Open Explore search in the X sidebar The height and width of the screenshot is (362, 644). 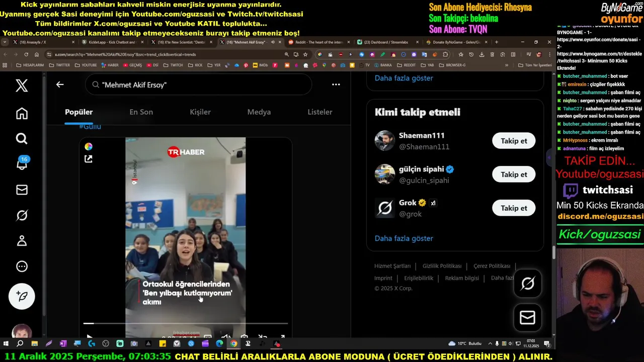(x=22, y=139)
